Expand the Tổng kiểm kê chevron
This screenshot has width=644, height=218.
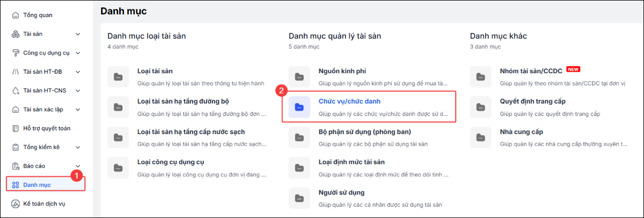tap(78, 147)
